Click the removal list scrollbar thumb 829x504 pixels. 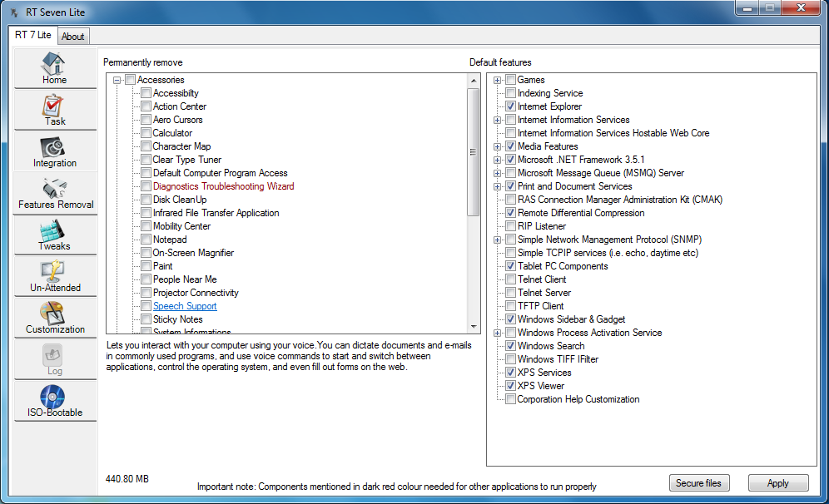(x=474, y=152)
